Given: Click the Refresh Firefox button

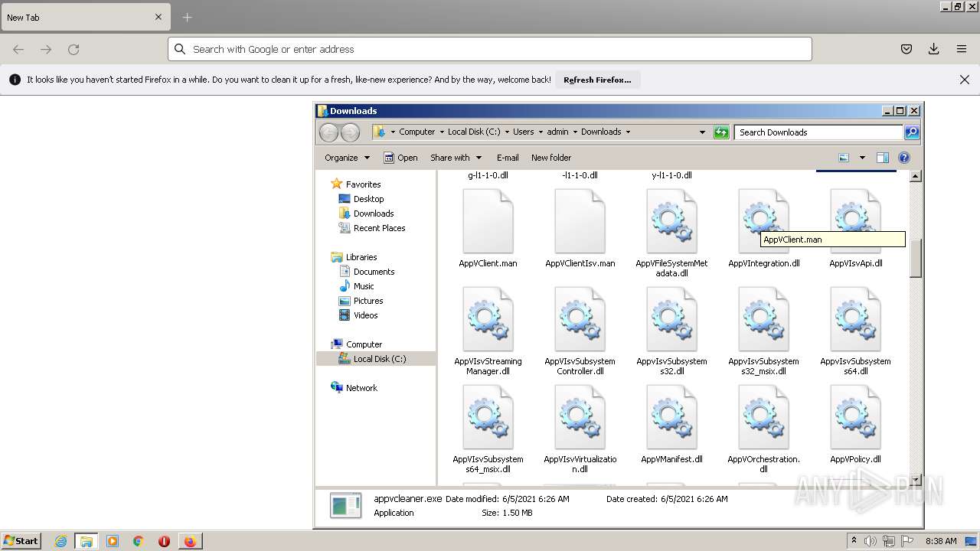Looking at the screenshot, I should 597,80.
